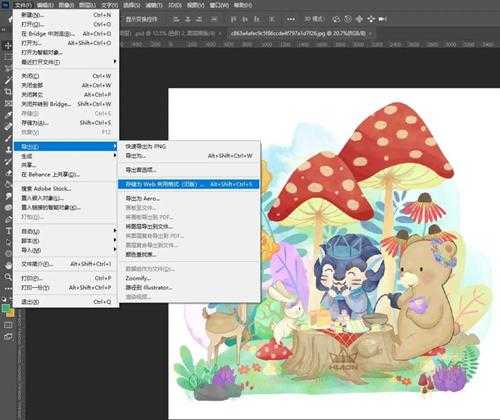Click the orange background color swatch
The height and width of the screenshot is (420, 500).
coord(11,313)
